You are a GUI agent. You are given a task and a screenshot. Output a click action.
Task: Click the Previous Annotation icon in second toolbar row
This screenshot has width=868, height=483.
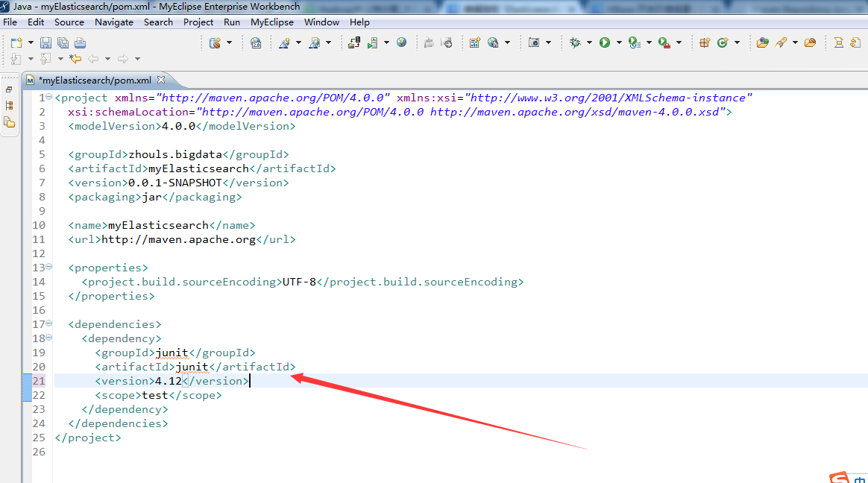tap(45, 59)
